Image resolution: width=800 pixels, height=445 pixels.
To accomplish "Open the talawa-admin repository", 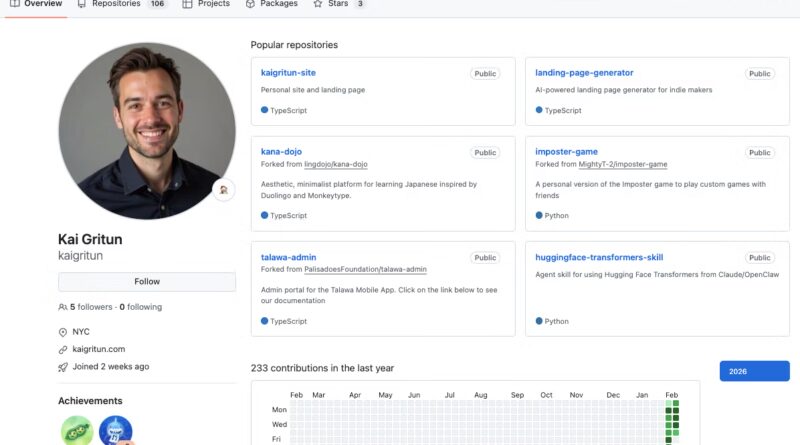I will click(x=288, y=257).
